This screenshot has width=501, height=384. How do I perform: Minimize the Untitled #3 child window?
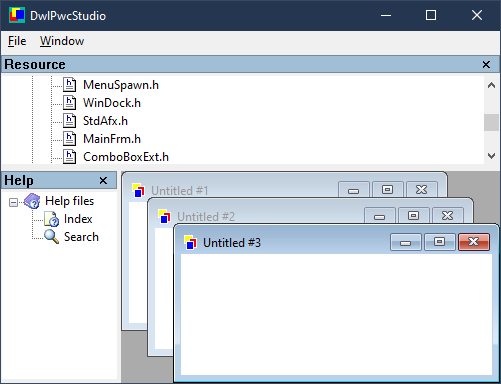pyautogui.click(x=406, y=242)
